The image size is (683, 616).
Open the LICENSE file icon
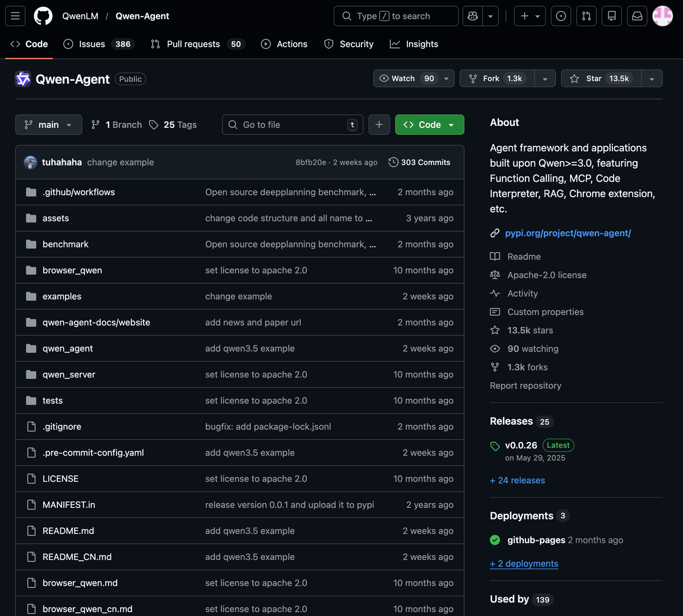pos(31,479)
